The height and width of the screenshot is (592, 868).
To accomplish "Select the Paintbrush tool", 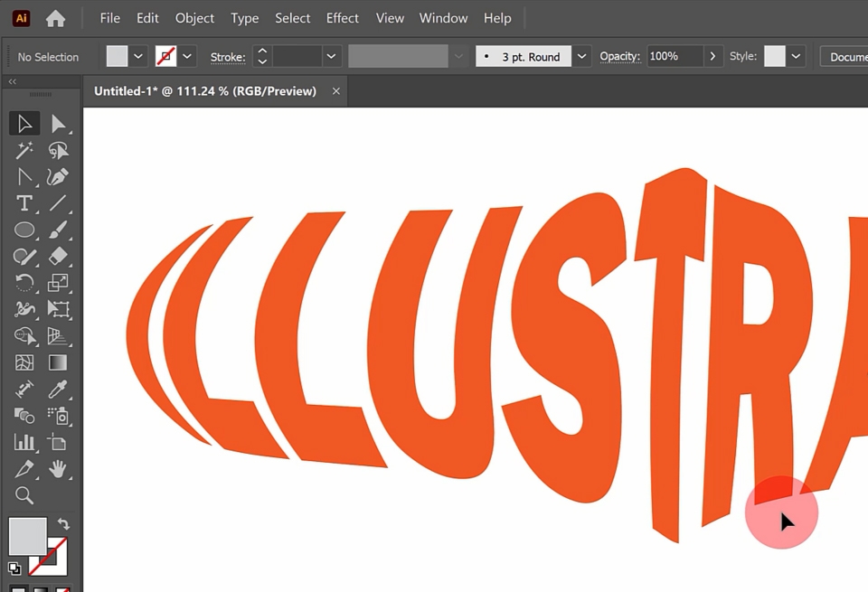I will pyautogui.click(x=58, y=230).
